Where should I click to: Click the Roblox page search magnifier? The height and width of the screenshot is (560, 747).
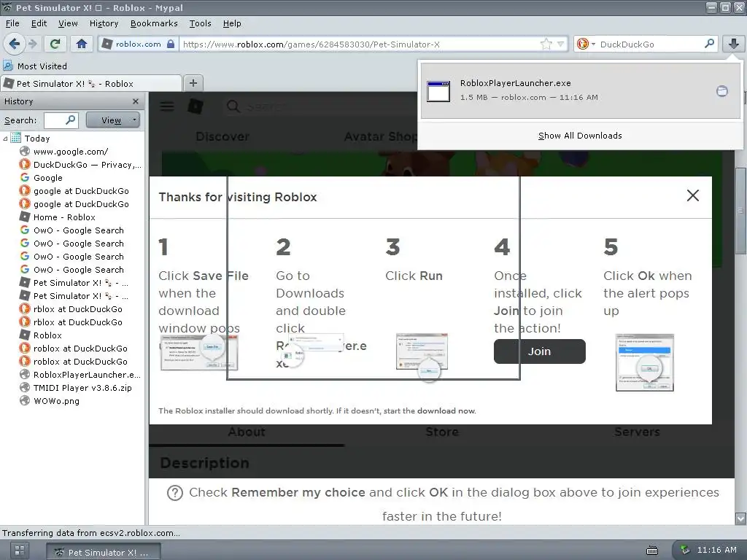[233, 106]
